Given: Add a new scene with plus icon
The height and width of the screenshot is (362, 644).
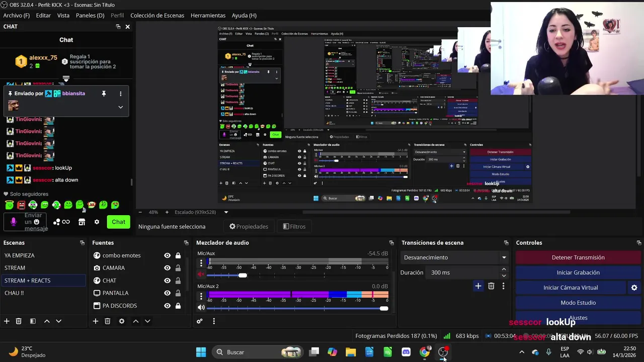Looking at the screenshot, I should point(7,321).
